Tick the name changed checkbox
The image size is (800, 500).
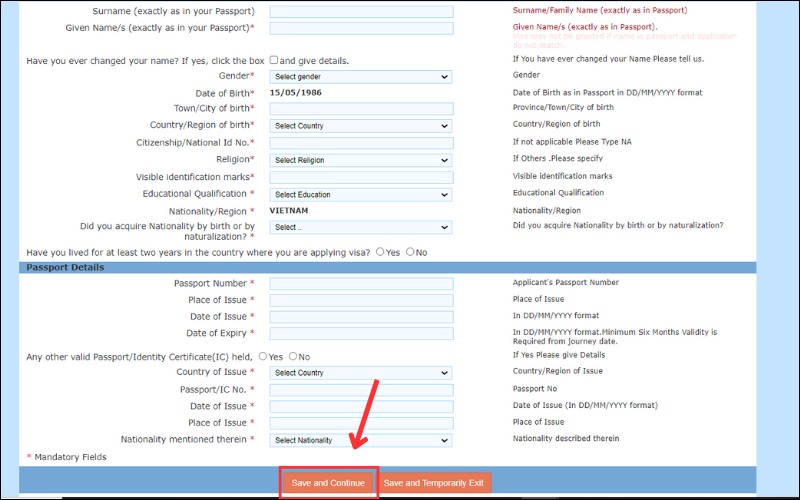coord(274,60)
